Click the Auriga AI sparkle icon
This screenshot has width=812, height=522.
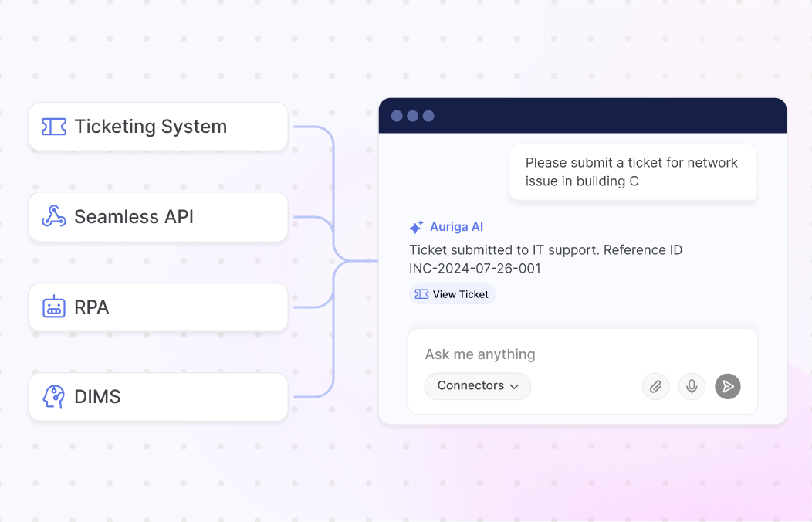tap(416, 227)
